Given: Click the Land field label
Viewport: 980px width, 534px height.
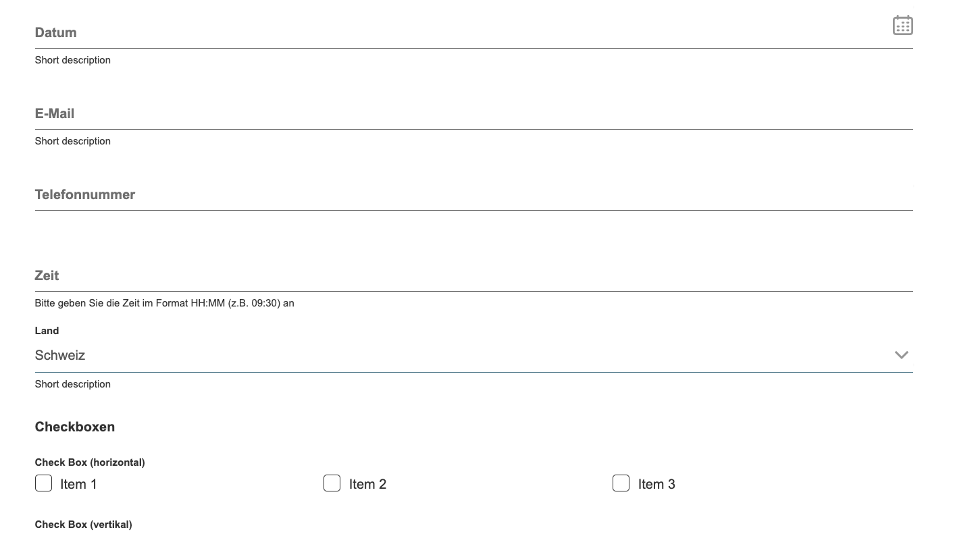Looking at the screenshot, I should click(x=47, y=331).
